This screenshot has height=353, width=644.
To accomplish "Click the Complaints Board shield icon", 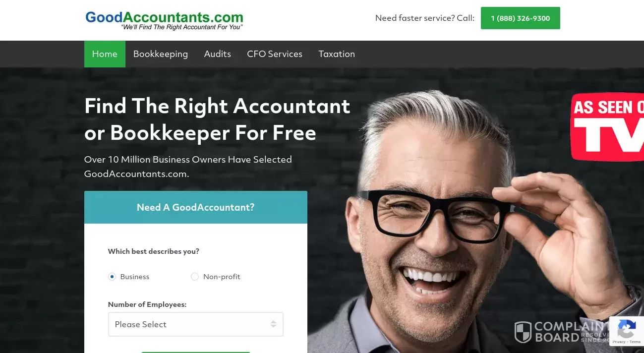I will point(523,332).
